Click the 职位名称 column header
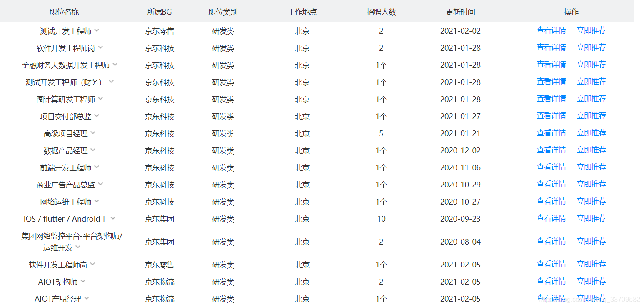 [64, 12]
